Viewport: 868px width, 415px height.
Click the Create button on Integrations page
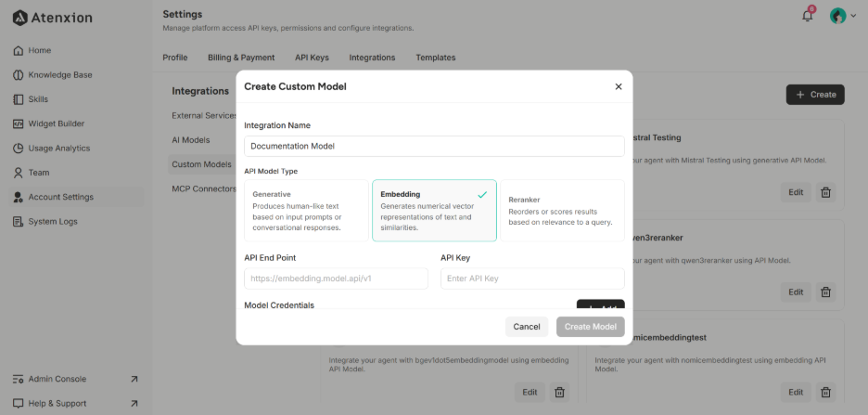coord(815,95)
